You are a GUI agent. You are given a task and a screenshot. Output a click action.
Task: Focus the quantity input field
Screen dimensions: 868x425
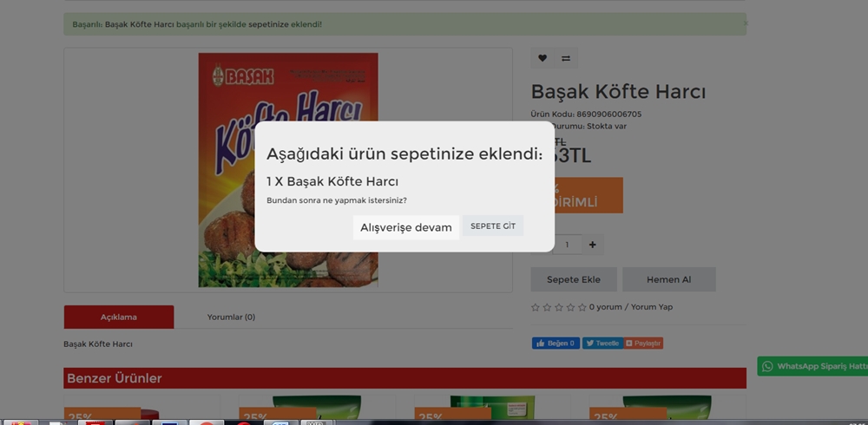(567, 245)
